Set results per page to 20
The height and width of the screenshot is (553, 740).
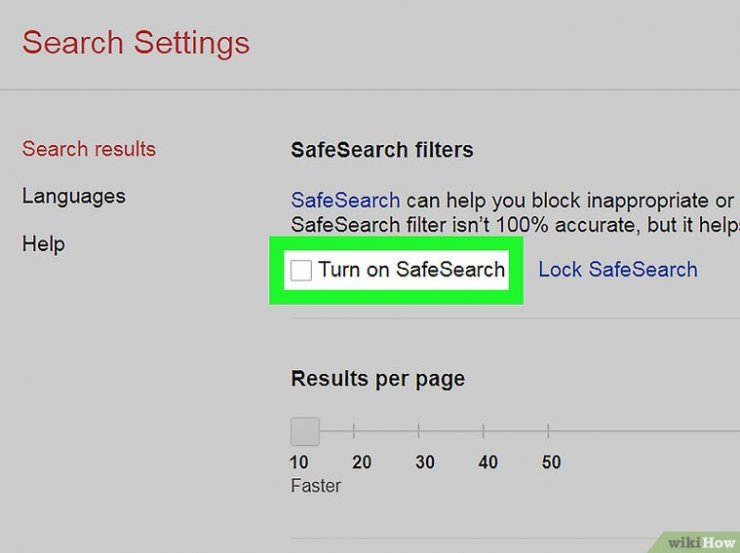pyautogui.click(x=354, y=430)
